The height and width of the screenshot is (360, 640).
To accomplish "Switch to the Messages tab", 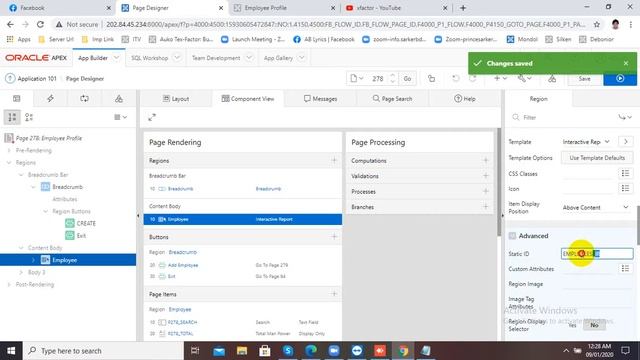I will point(320,99).
